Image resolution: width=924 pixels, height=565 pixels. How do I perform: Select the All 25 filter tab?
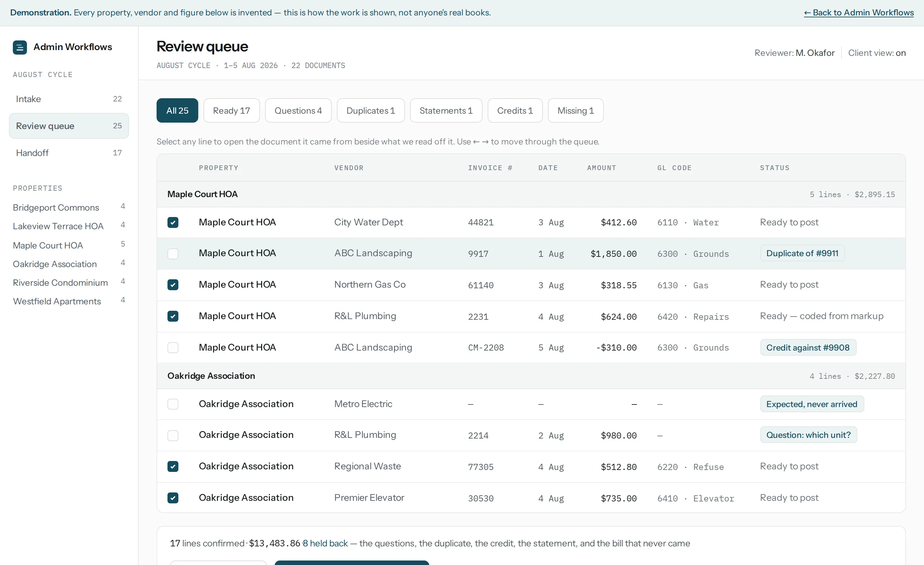point(177,111)
